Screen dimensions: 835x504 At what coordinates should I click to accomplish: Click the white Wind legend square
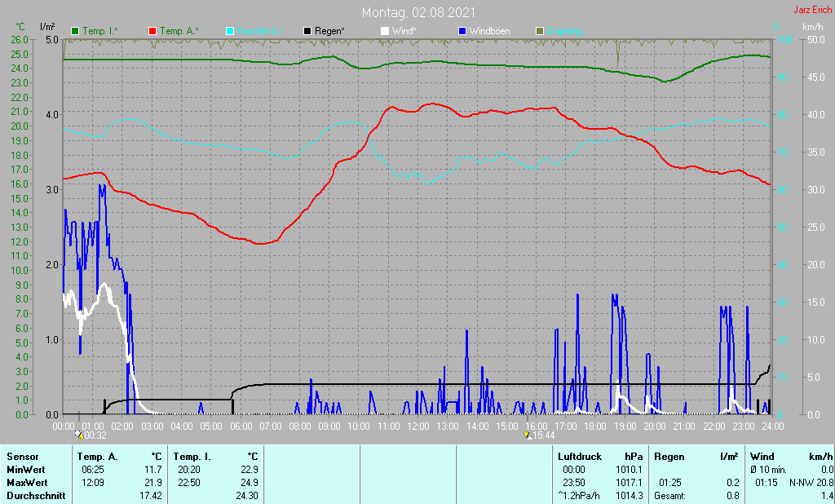point(385,32)
